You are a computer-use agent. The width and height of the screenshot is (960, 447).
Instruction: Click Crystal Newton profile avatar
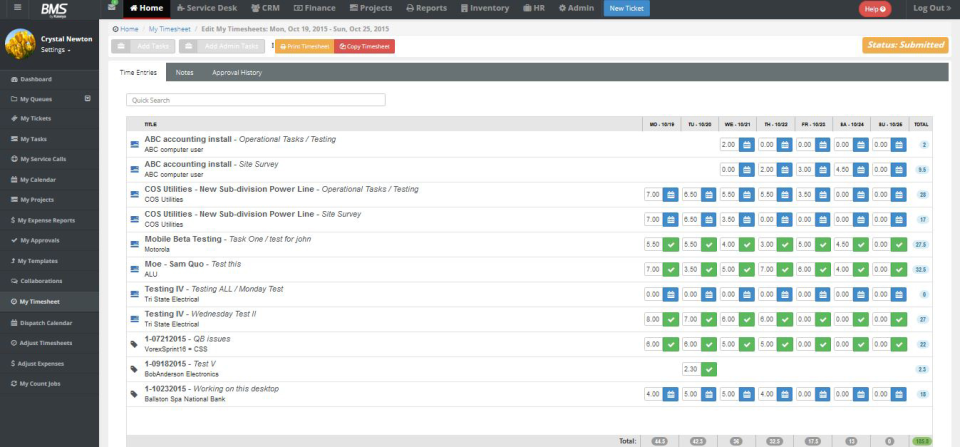(x=20, y=43)
